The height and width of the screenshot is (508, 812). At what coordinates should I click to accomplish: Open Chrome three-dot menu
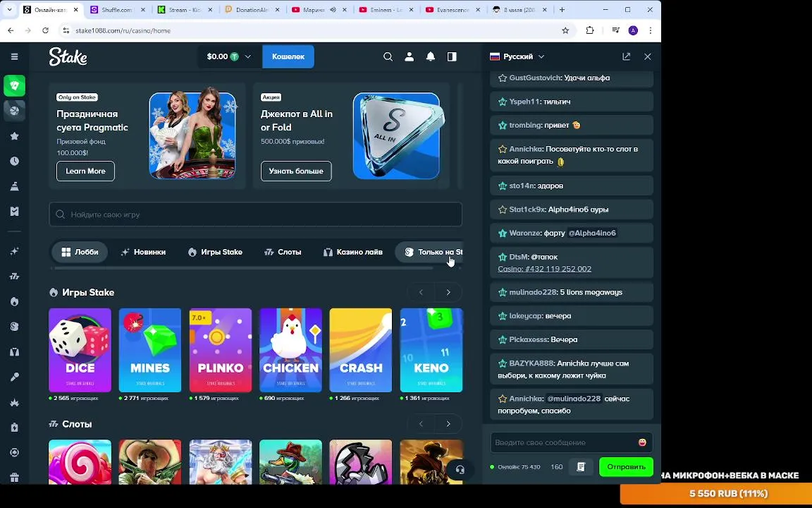(651, 30)
